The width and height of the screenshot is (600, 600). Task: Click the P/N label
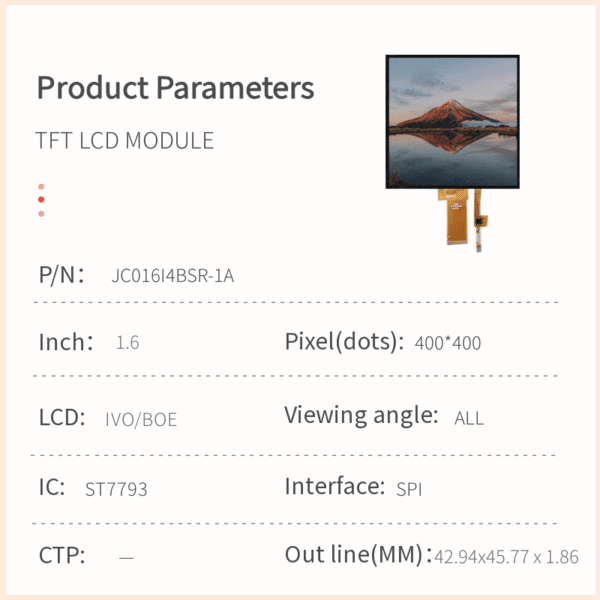60,275
